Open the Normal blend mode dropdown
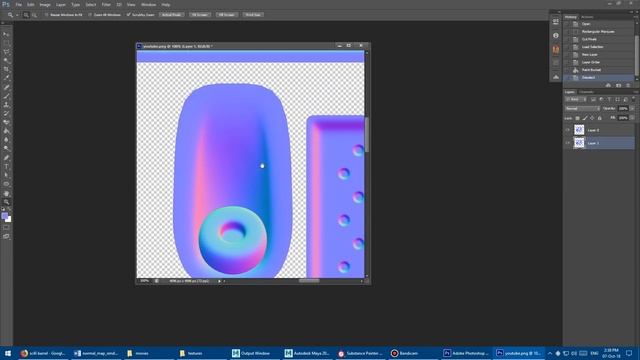 [x=582, y=109]
